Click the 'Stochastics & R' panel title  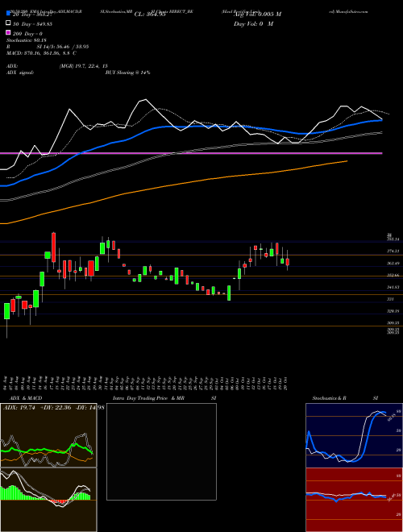330,398
